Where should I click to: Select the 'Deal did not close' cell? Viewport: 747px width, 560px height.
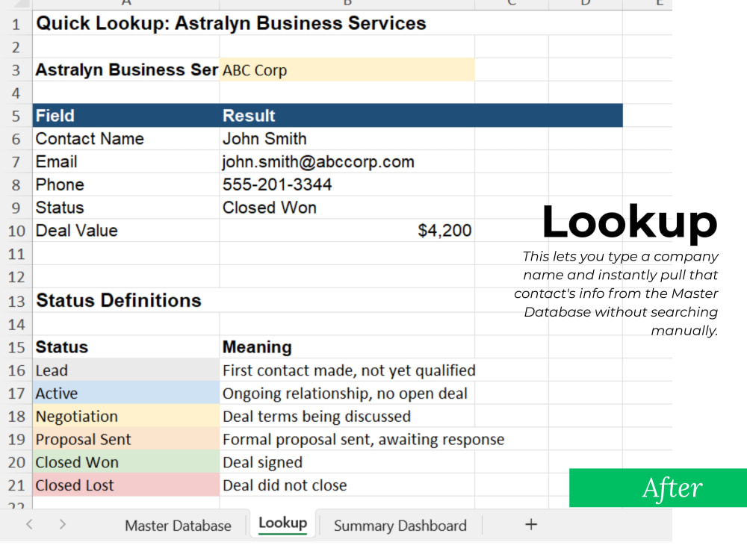[347, 485]
